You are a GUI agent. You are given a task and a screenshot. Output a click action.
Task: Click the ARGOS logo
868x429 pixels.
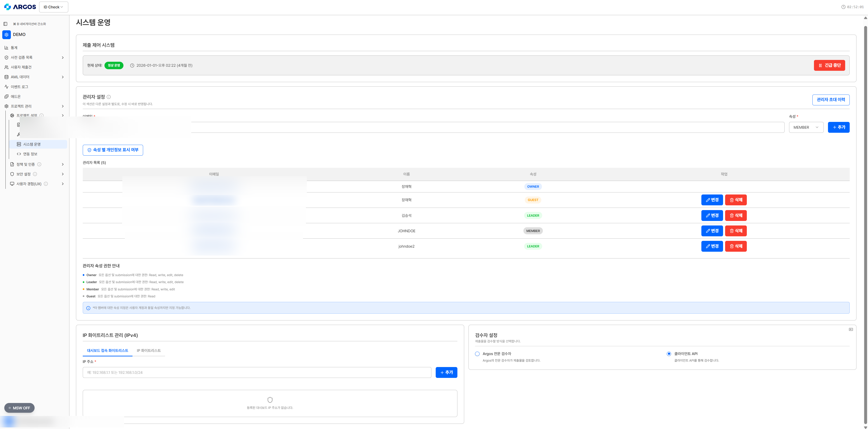pyautogui.click(x=20, y=7)
